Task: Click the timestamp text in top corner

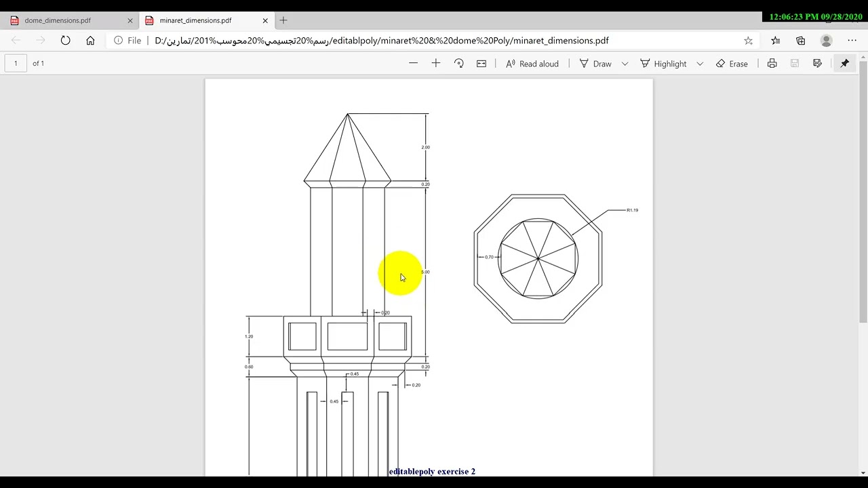Action: coord(816,17)
